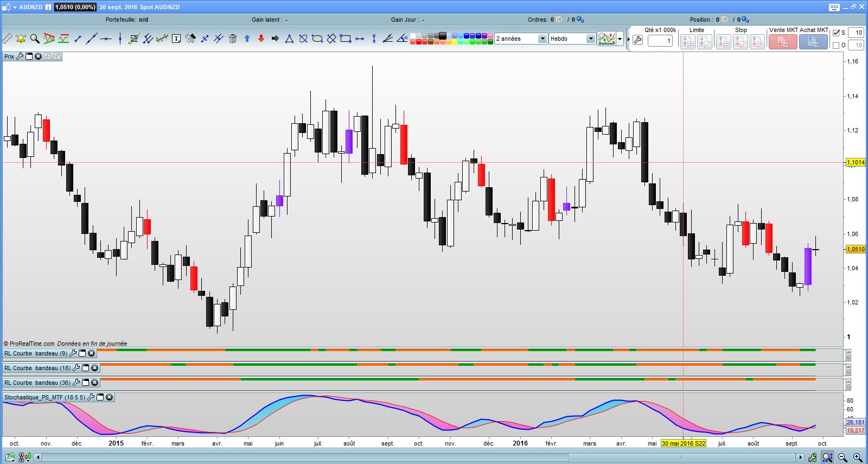Click the Qté quantity input field
The width and height of the screenshot is (868, 464).
[x=660, y=41]
